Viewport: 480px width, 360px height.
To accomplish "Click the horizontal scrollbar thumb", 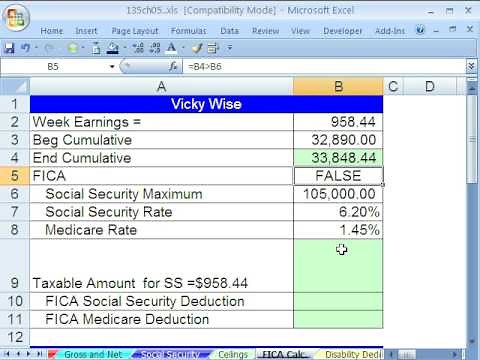I will 407,354.
